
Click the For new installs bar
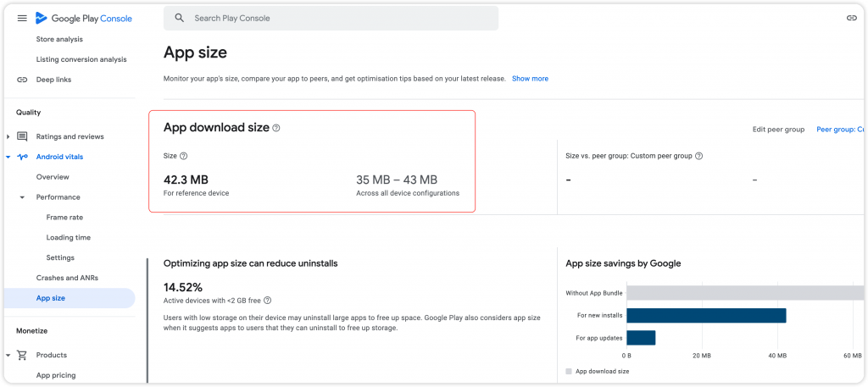(x=706, y=316)
